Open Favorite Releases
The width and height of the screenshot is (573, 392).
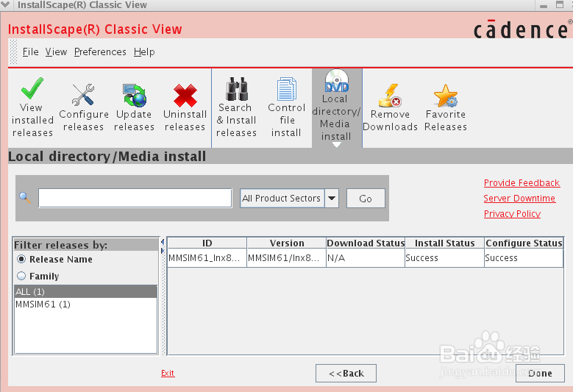click(x=446, y=107)
